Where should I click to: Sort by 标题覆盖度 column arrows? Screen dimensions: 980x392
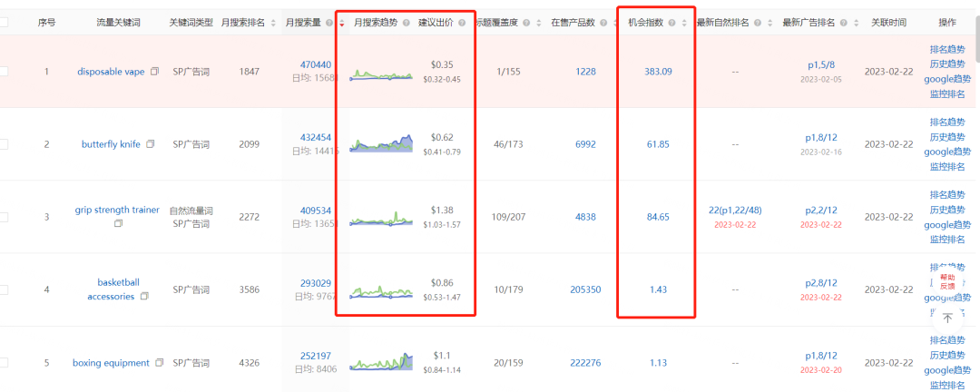click(x=538, y=23)
